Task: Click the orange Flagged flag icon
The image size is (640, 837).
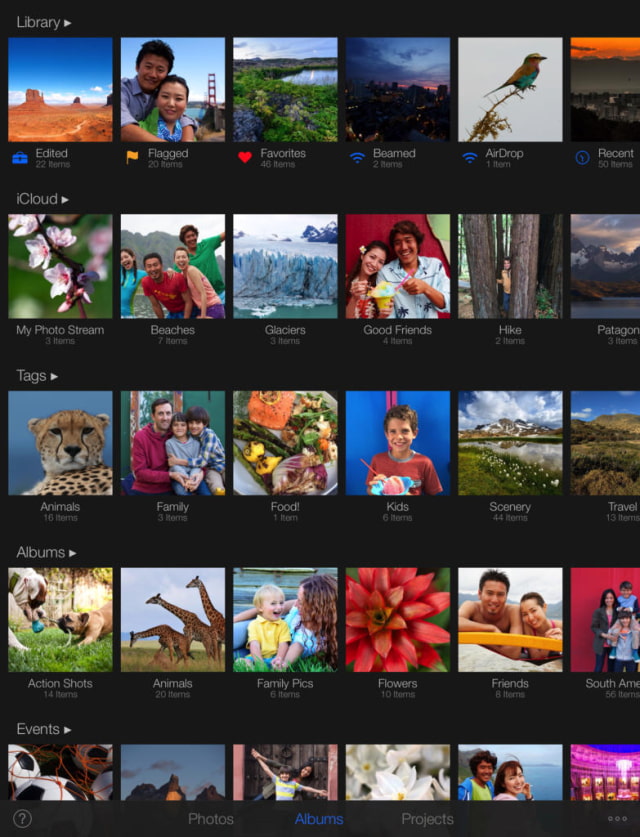Action: tap(132, 158)
